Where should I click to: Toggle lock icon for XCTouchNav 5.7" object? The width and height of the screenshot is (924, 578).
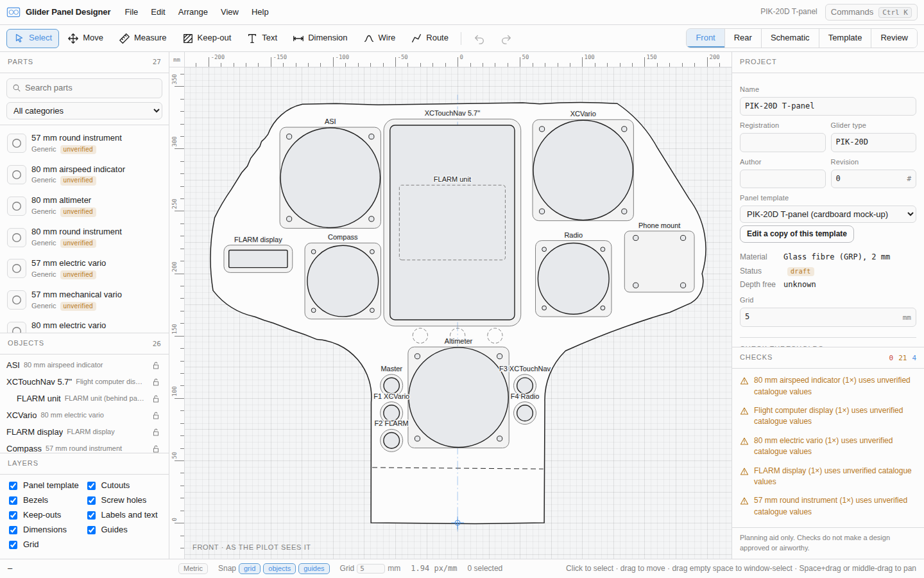point(156,382)
